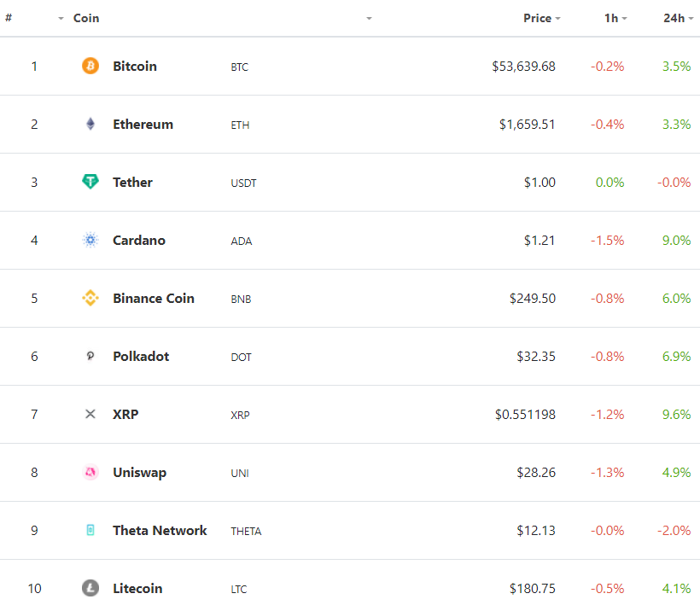Sort the table by Coin name header

pyautogui.click(x=86, y=18)
